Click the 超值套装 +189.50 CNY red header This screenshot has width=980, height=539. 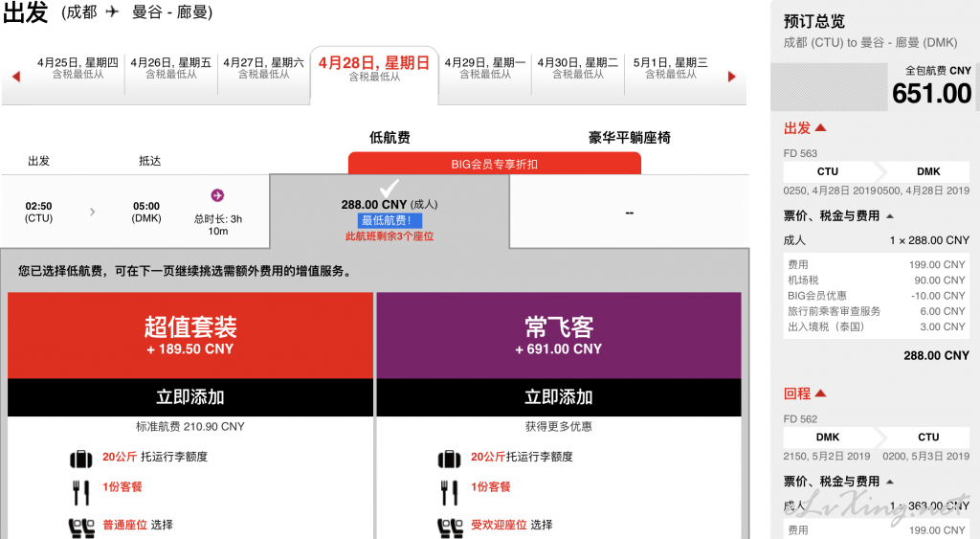tap(190, 335)
